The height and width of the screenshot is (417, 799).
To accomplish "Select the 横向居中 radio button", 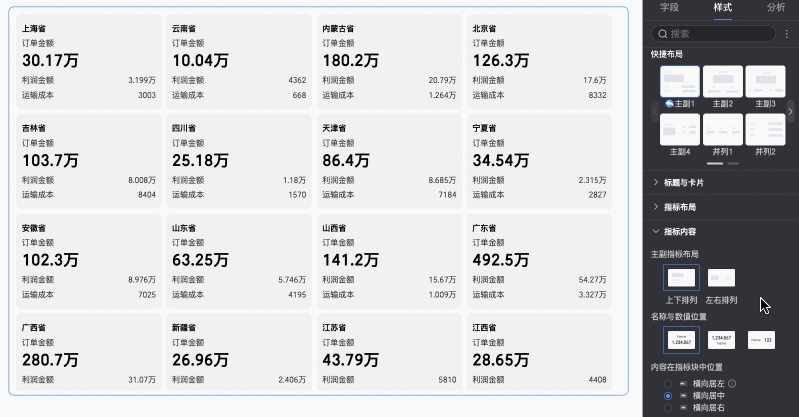I will (x=668, y=396).
